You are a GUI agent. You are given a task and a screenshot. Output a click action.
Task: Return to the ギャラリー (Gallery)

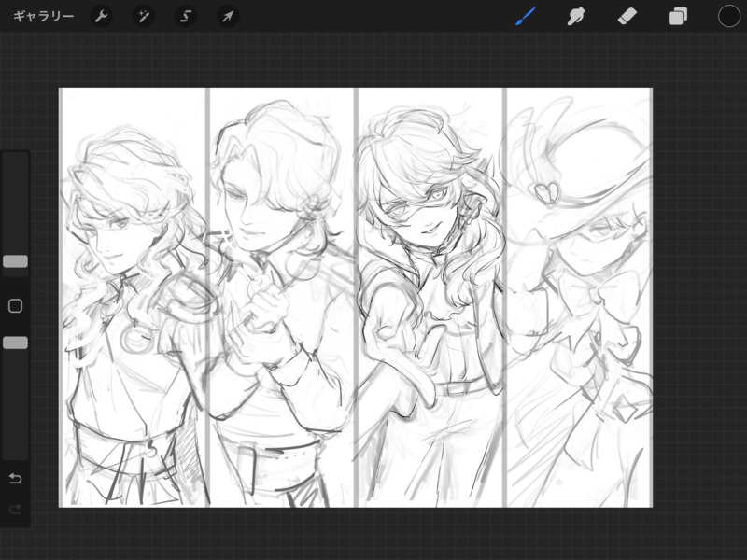coord(43,17)
